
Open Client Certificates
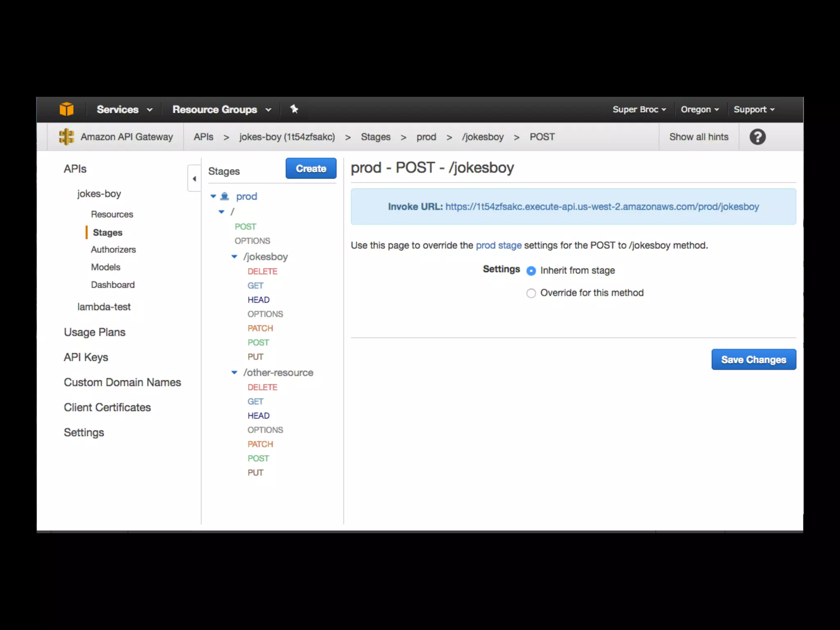pos(107,407)
